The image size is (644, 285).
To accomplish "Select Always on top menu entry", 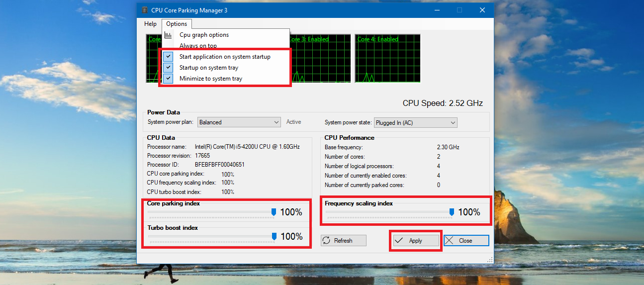I will (x=198, y=46).
